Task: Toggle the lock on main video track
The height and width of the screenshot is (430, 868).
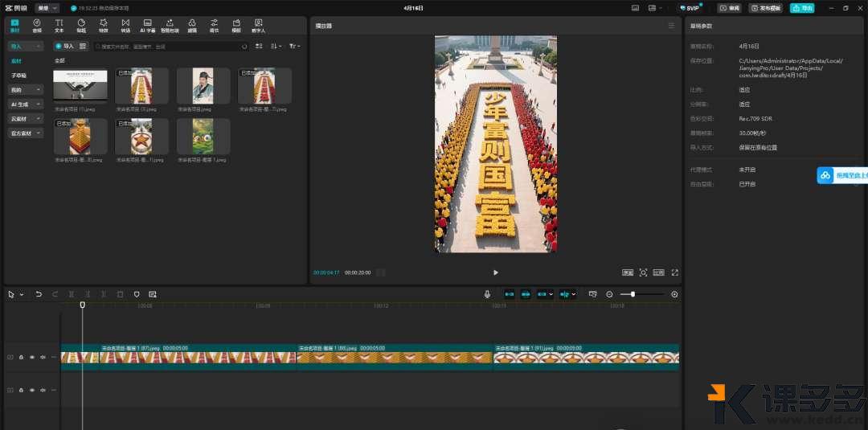Action: coord(21,357)
